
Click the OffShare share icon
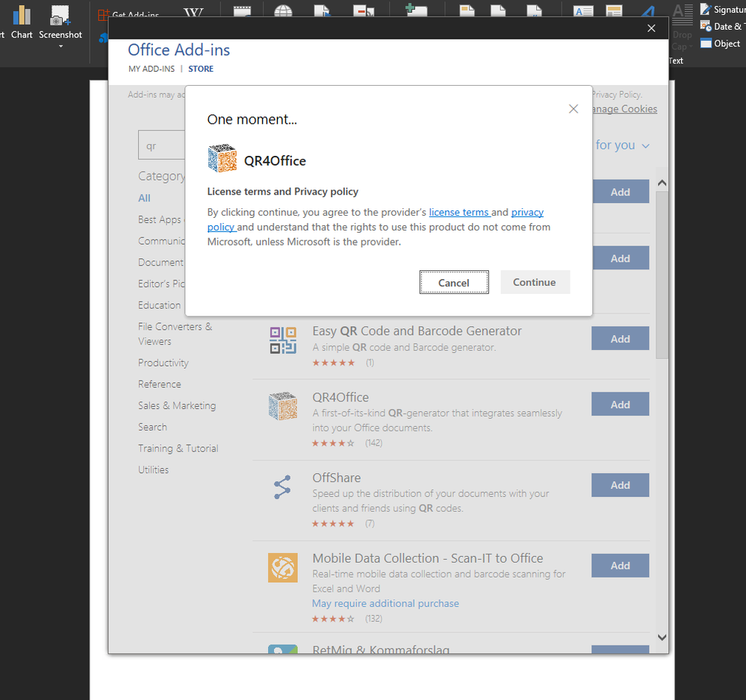click(x=282, y=487)
